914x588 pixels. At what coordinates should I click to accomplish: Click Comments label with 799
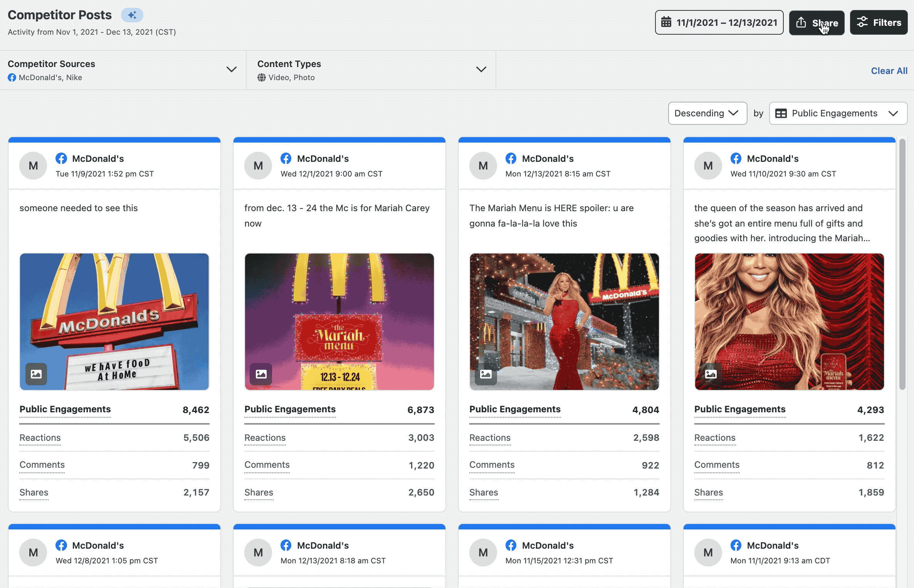click(42, 465)
